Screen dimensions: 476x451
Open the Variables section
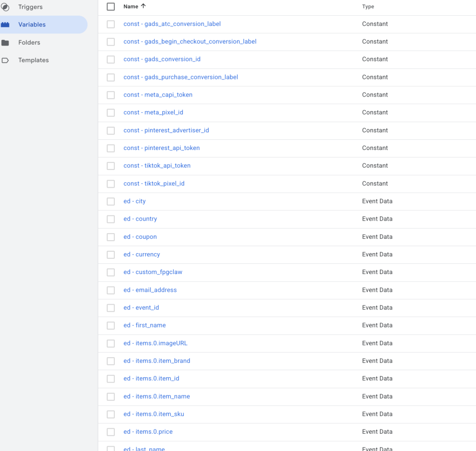click(x=32, y=25)
